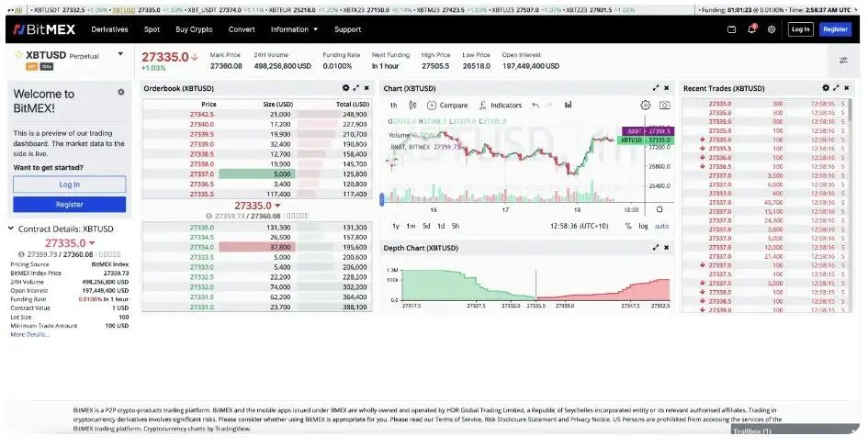Open Derivatives menu
This screenshot has width=868, height=447.
point(109,29)
